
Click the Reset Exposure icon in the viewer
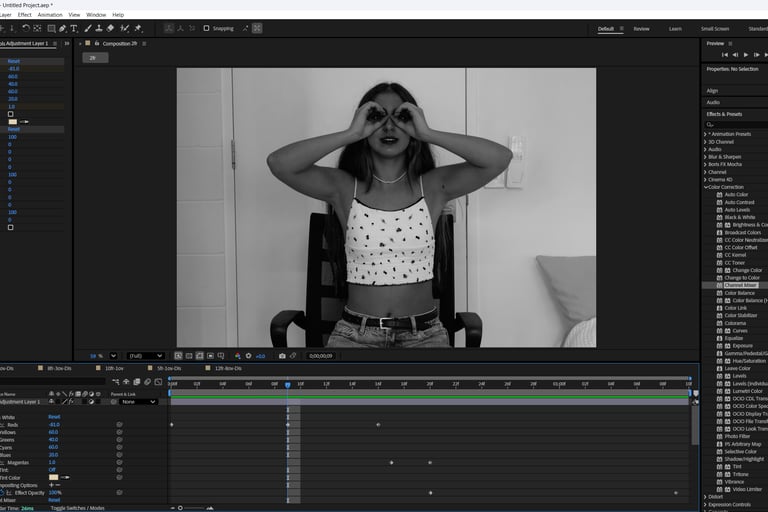[x=248, y=356]
